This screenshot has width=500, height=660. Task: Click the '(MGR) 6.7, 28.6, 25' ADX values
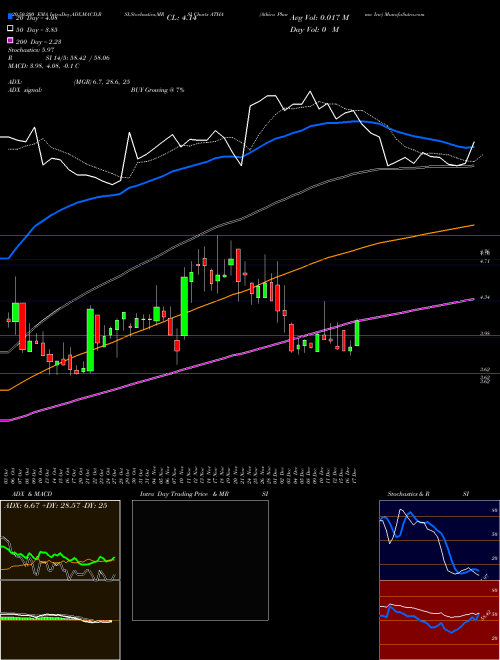tap(102, 82)
